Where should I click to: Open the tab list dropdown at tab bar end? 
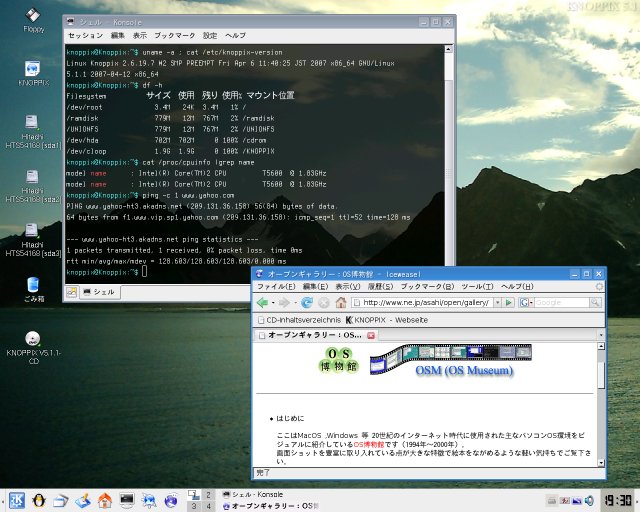point(600,335)
